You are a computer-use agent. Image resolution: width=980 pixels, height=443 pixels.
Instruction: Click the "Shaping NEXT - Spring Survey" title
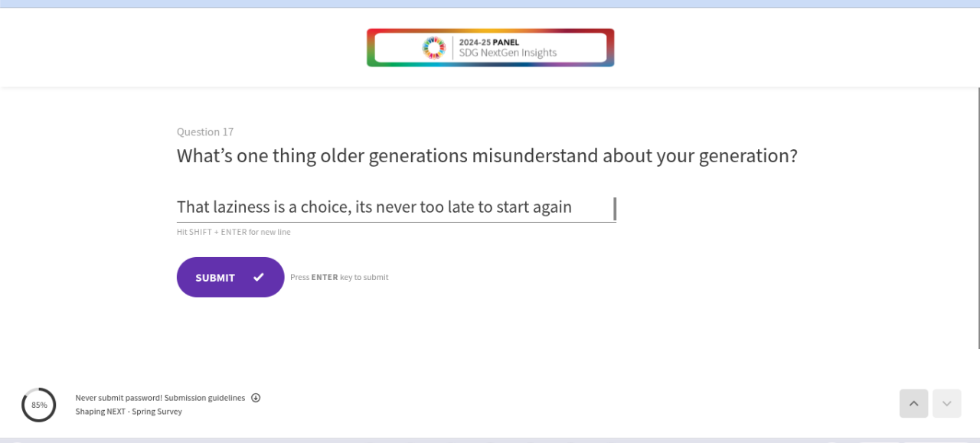tap(129, 411)
